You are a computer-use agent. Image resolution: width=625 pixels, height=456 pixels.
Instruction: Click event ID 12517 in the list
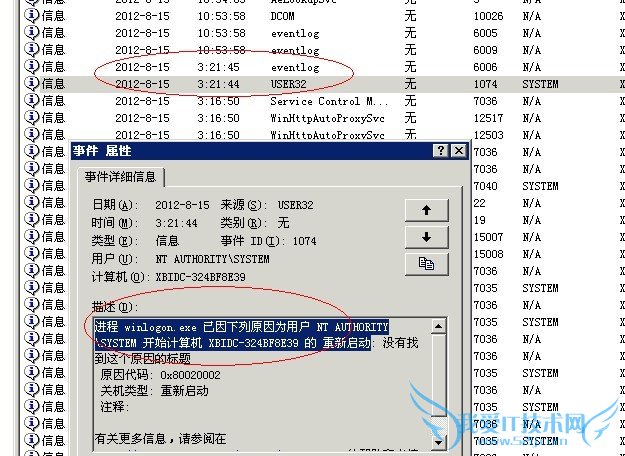(x=488, y=118)
